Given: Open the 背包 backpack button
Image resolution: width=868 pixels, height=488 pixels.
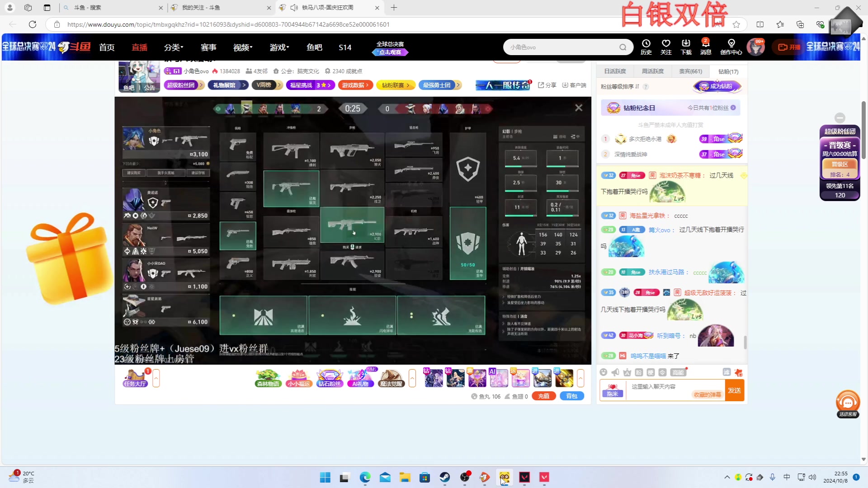Looking at the screenshot, I should pos(572,396).
